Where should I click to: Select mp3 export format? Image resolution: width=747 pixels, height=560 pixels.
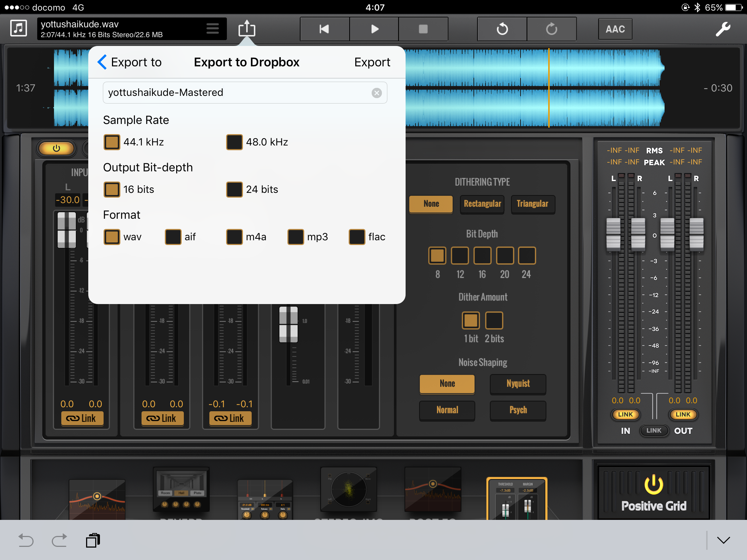pyautogui.click(x=296, y=237)
